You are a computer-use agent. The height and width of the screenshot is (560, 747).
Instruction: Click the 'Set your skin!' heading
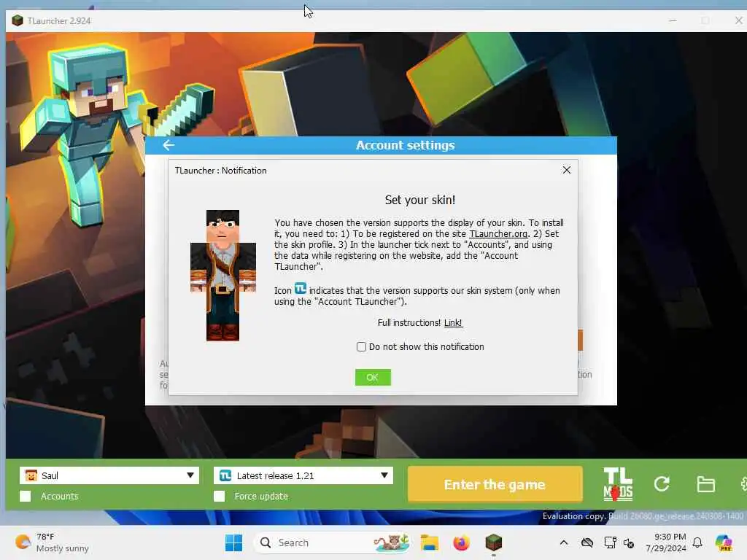(419, 200)
